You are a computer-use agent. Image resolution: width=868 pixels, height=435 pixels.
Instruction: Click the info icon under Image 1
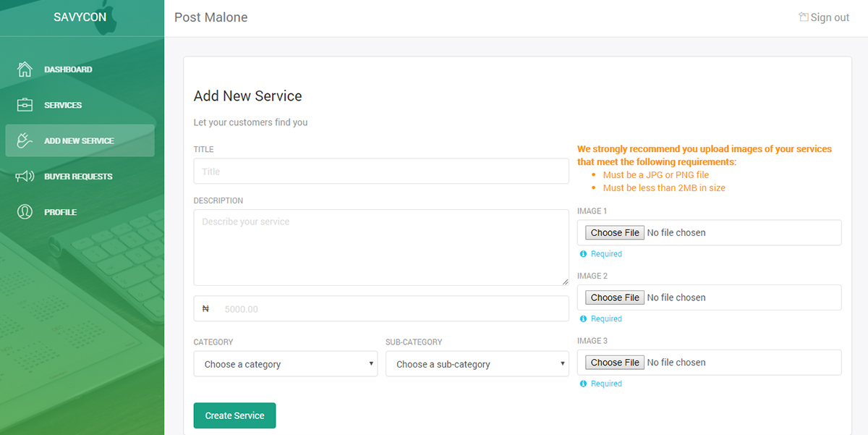tap(583, 254)
